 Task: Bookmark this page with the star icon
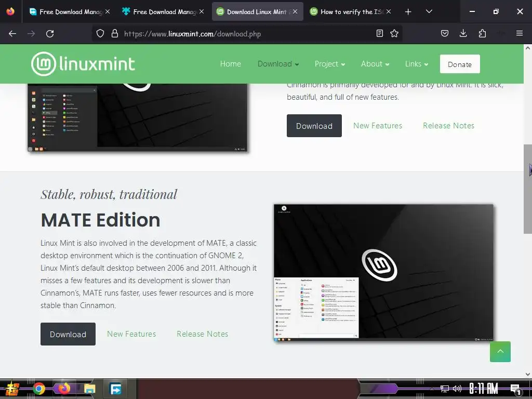click(394, 33)
